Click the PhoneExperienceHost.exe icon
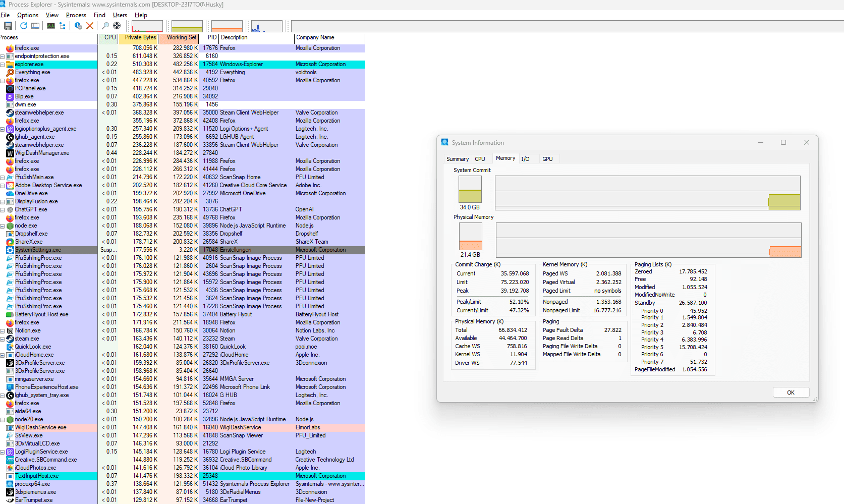844x504 pixels. [x=10, y=387]
